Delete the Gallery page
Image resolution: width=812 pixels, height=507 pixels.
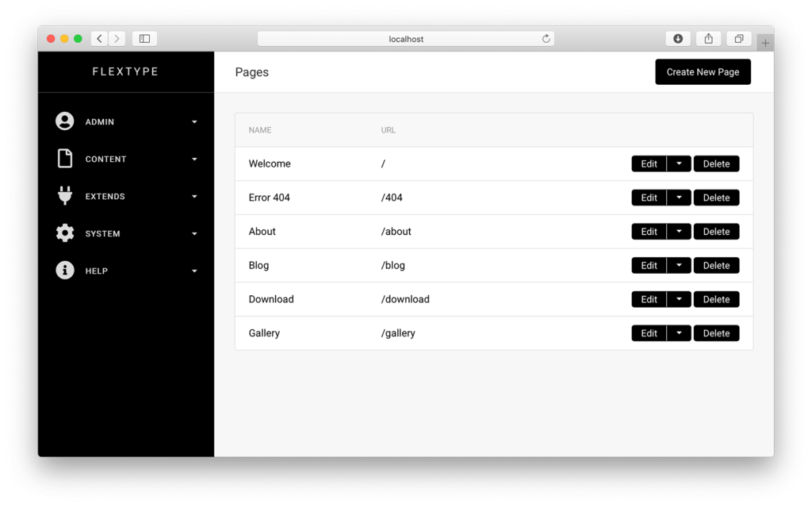[716, 333]
